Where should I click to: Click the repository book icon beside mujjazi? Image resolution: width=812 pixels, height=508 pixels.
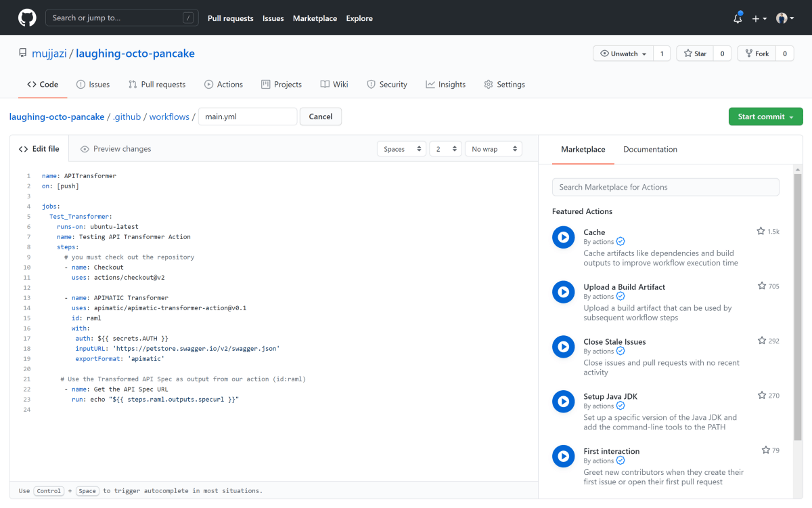(23, 52)
